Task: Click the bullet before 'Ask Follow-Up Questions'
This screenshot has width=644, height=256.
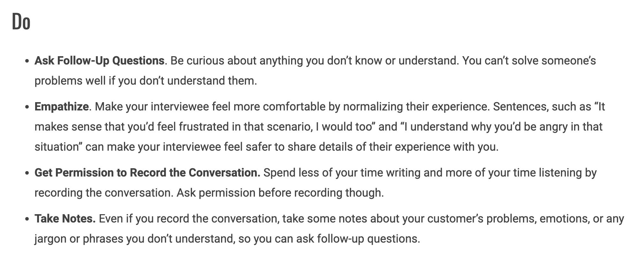Action: tap(27, 61)
